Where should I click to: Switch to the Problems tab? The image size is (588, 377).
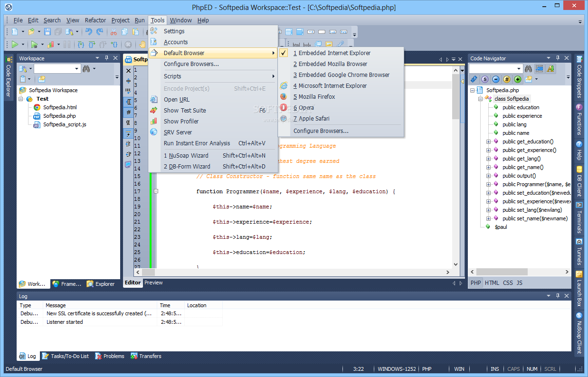coord(110,356)
